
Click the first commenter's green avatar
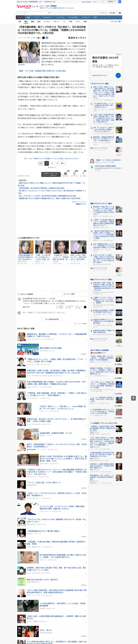coord(19,299)
